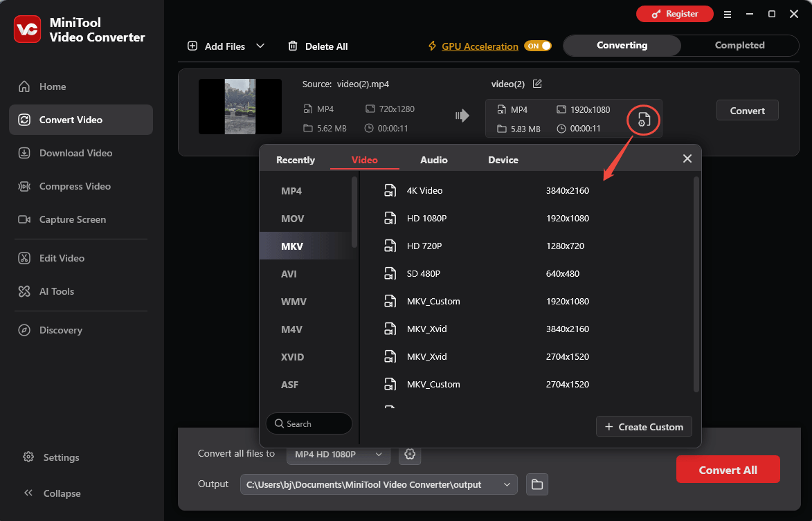Open settings gear beside format dropdown

(x=410, y=455)
